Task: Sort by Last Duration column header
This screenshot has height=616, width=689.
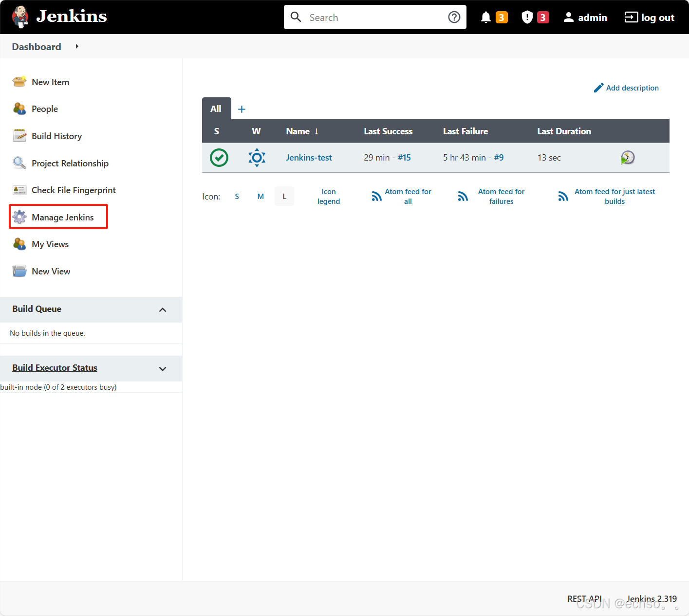Action: (x=564, y=131)
